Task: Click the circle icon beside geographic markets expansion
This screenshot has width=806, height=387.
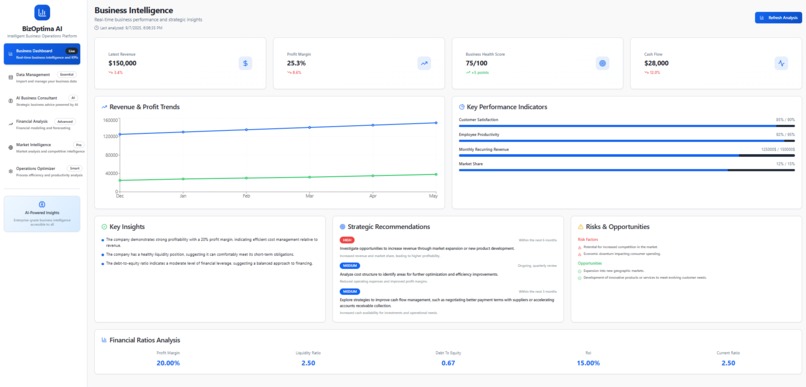Action: coord(580,270)
